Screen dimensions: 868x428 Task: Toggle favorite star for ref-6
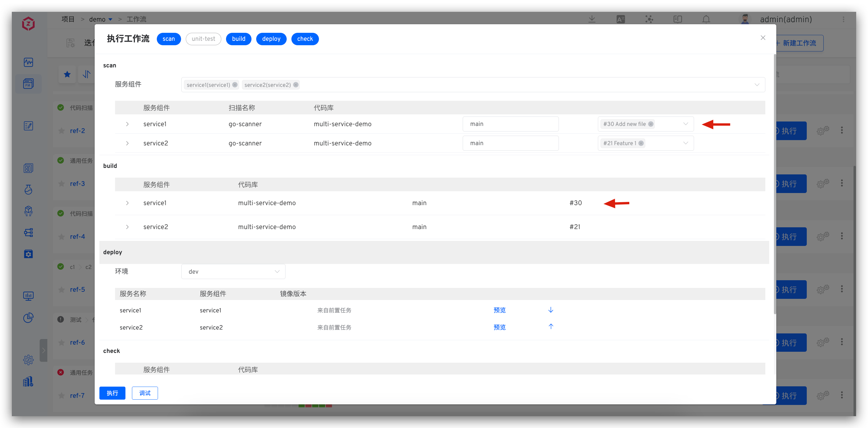[61, 343]
